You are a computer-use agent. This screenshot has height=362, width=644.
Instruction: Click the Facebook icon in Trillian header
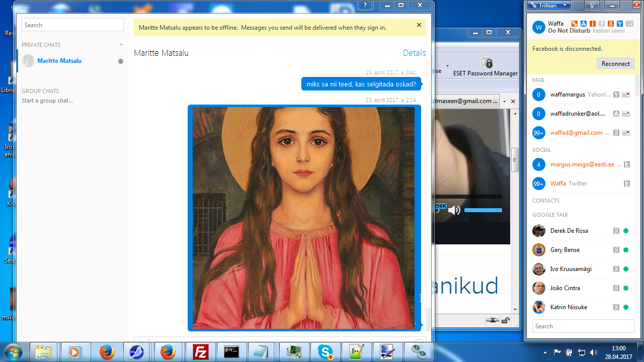(x=602, y=24)
